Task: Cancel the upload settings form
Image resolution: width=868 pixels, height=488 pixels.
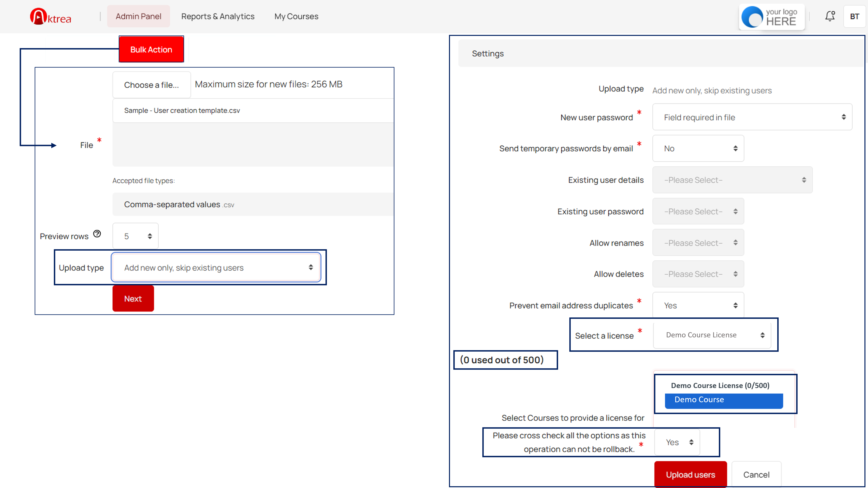Action: 756,474
